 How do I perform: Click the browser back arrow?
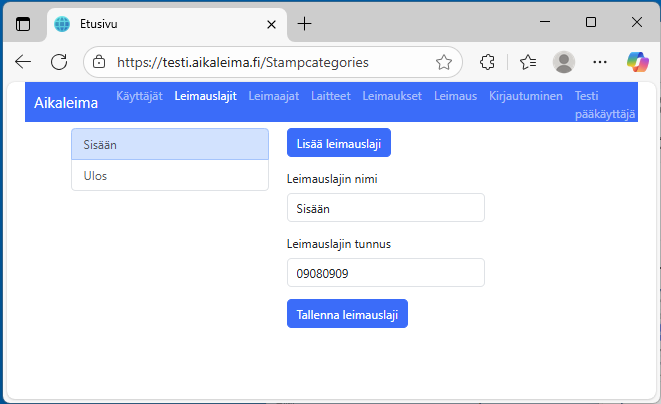tap(23, 62)
